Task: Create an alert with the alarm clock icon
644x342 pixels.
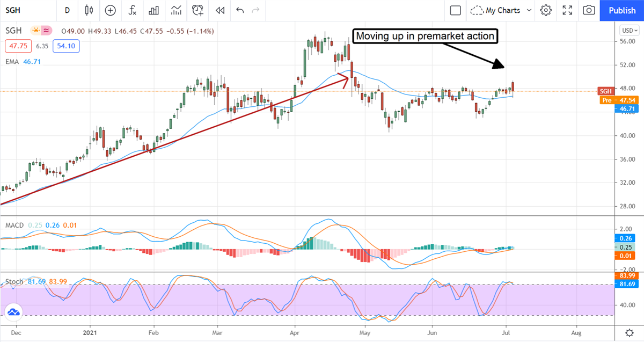Action: [198, 10]
